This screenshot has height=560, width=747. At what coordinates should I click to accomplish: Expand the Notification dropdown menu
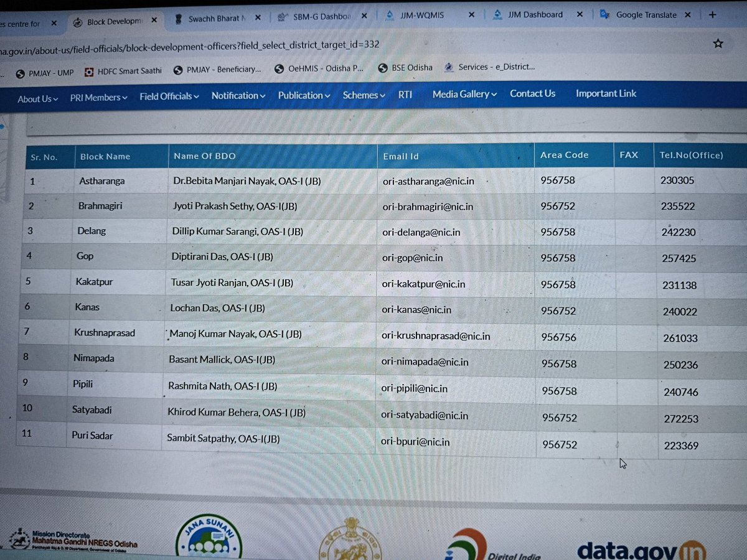[x=238, y=95]
